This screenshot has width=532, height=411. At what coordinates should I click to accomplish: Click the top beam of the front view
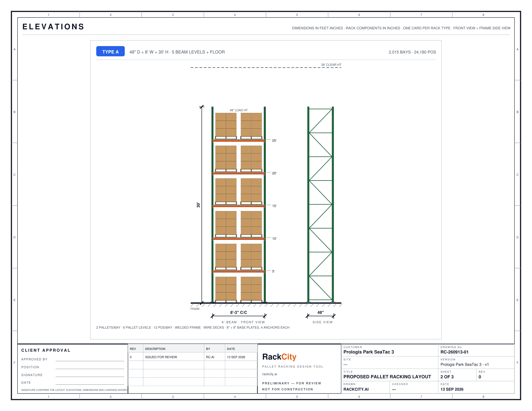238,141
